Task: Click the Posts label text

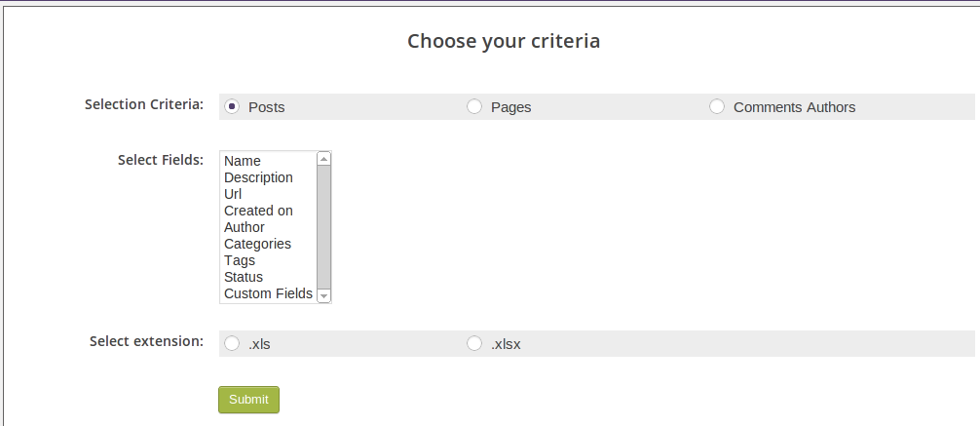Action: (267, 107)
